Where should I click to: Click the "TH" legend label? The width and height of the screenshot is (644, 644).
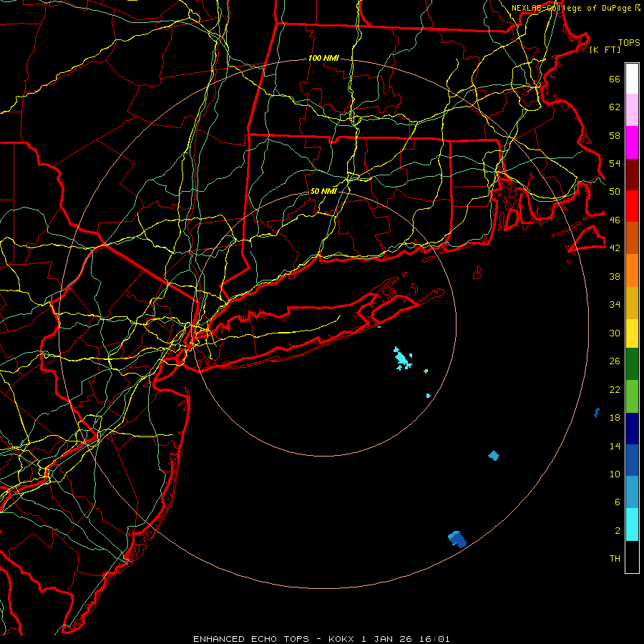[615, 559]
